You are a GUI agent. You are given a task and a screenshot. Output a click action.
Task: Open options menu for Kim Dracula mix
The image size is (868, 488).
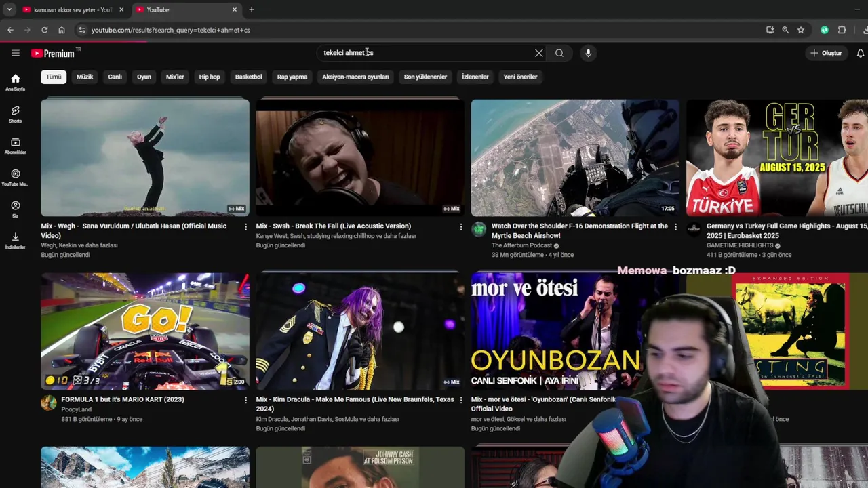point(461,401)
